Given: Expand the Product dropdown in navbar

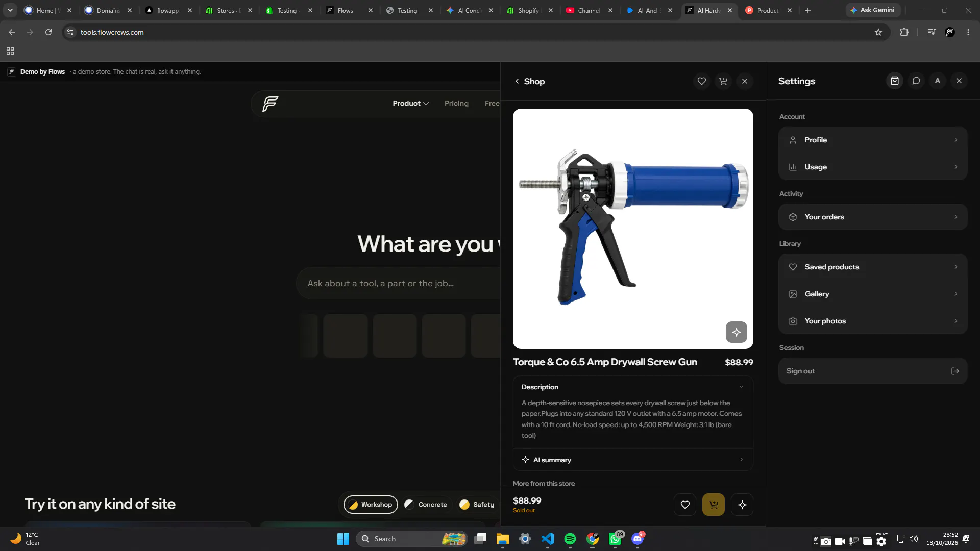Looking at the screenshot, I should [411, 103].
